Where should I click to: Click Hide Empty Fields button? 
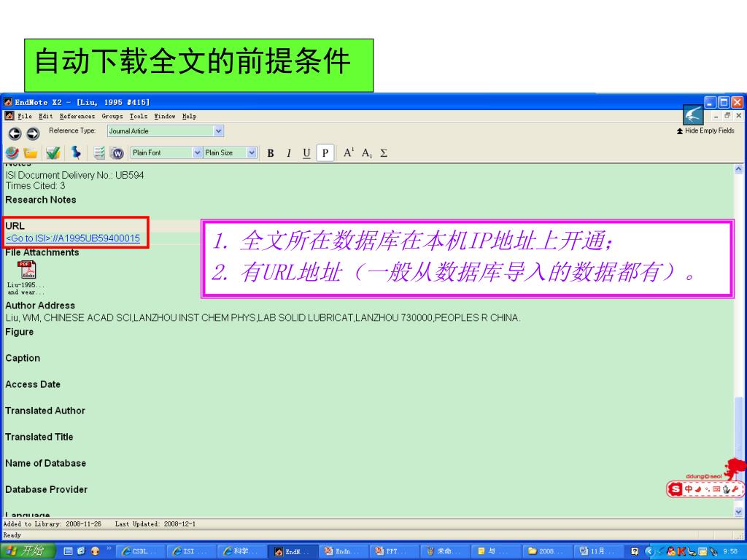pos(705,131)
